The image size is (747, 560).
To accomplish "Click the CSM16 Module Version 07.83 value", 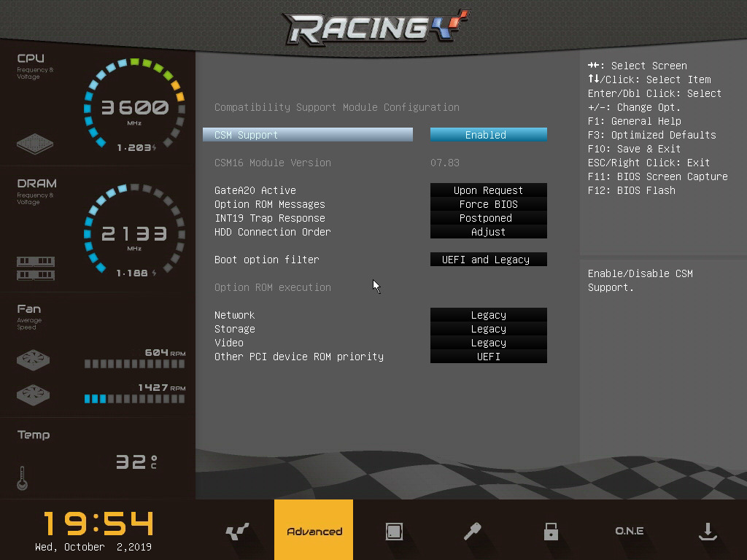I will [445, 163].
